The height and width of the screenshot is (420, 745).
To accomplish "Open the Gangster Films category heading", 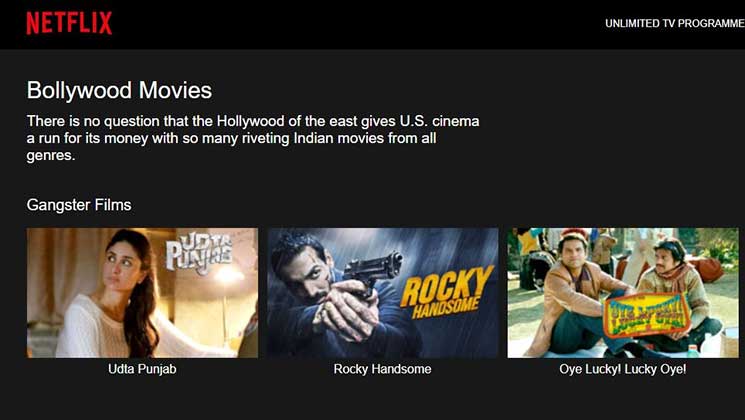I will tap(79, 205).
